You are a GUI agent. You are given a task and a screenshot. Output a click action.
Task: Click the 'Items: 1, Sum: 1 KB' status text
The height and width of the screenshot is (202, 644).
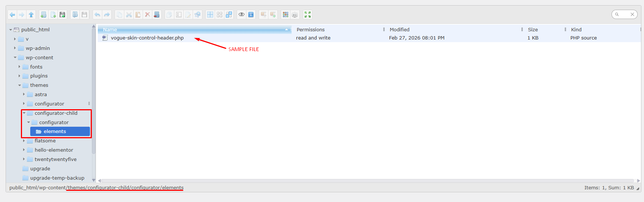pyautogui.click(x=609, y=187)
